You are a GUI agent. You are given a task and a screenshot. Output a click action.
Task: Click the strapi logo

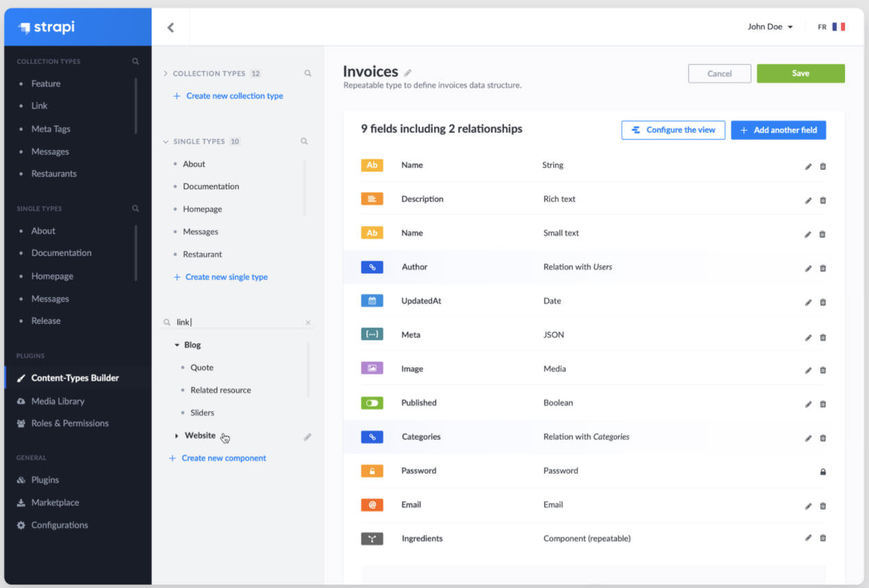pyautogui.click(x=47, y=27)
